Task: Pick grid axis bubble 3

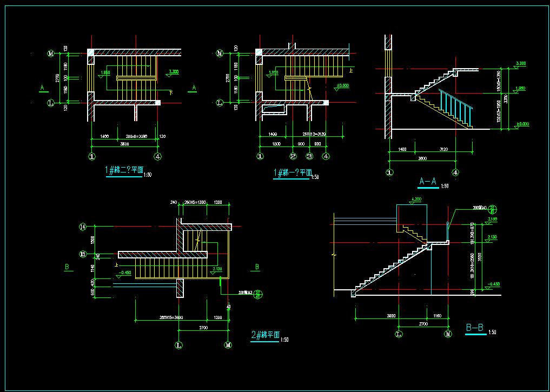Action: click(309, 157)
